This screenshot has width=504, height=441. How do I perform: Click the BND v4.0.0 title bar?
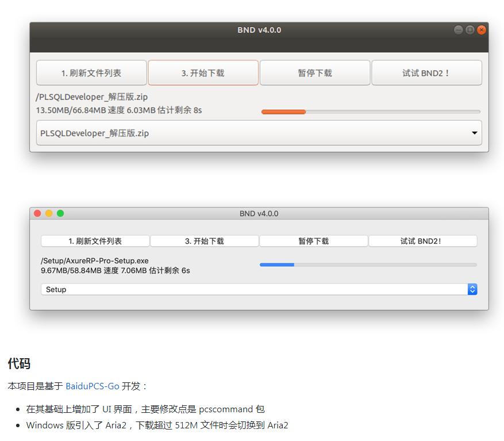pyautogui.click(x=257, y=30)
